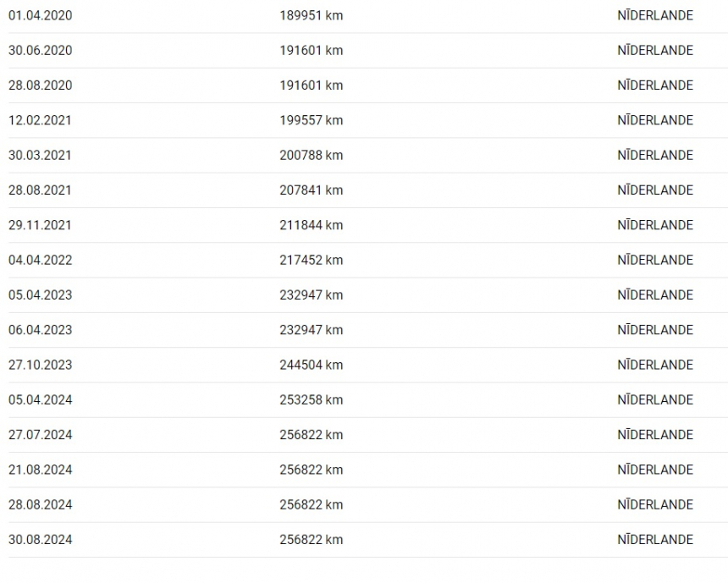This screenshot has height=583, width=728.
Task: Select the 217452 km mileage reading
Action: [311, 260]
